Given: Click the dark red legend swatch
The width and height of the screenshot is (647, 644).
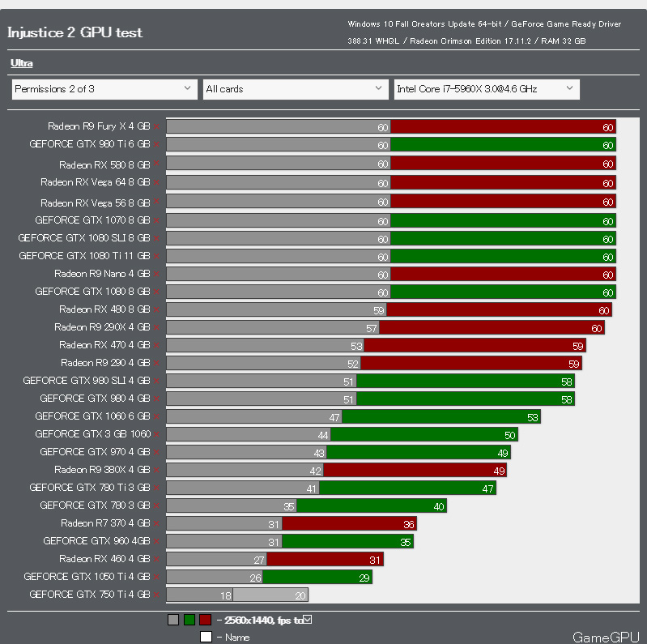Looking at the screenshot, I should pyautogui.click(x=205, y=620).
